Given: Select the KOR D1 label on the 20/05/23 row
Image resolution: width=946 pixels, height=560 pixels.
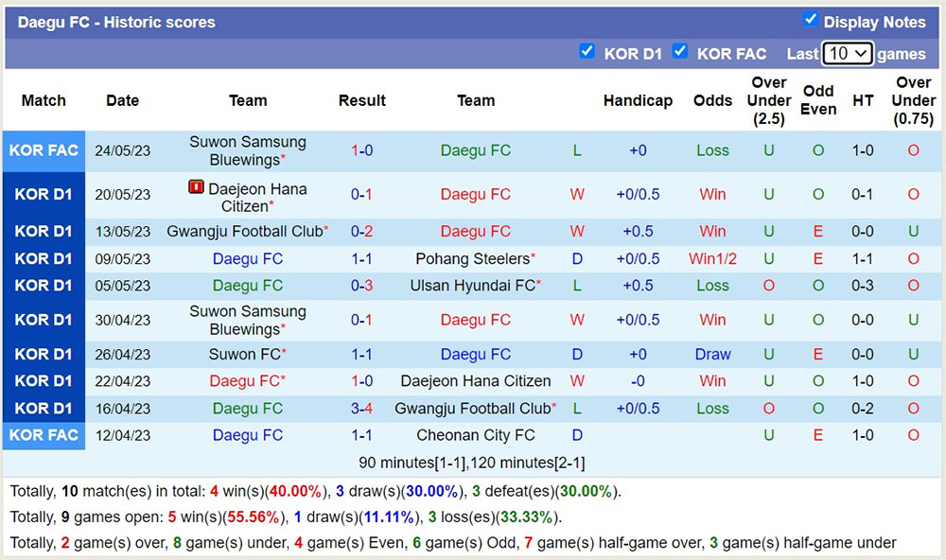Looking at the screenshot, I should click(44, 194).
